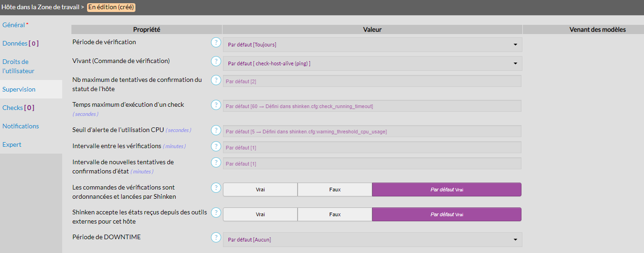Click help icon next to Vivant command
Screen dimensions: 644x253
tap(216, 61)
